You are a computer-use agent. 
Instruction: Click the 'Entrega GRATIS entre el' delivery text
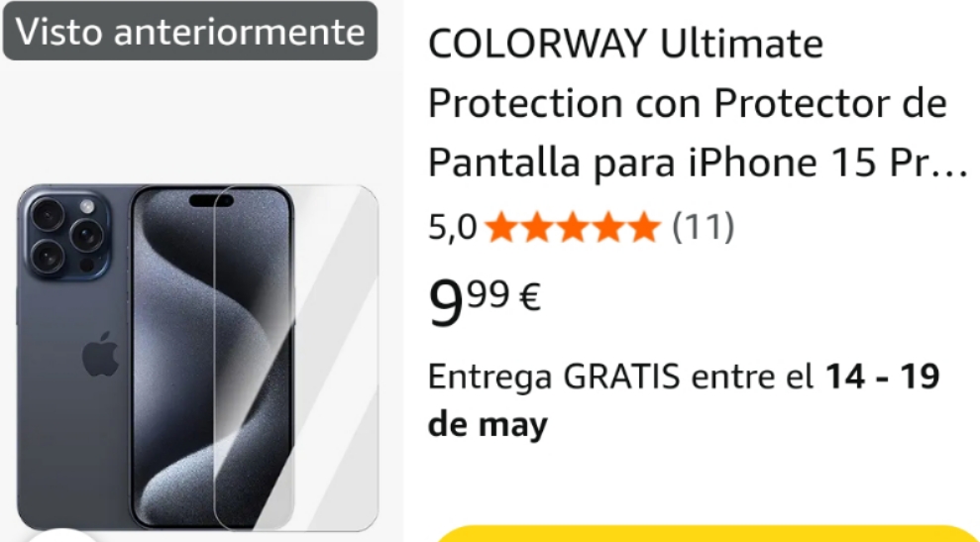point(620,377)
